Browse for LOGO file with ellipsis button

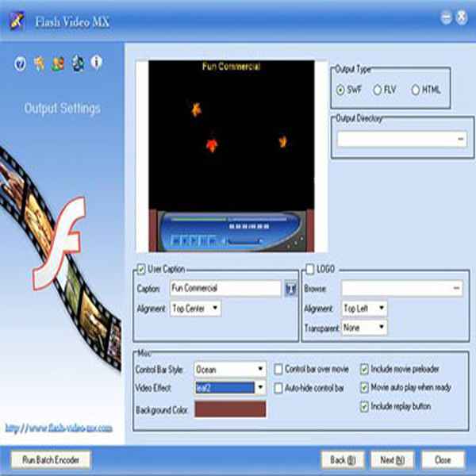[x=456, y=288]
